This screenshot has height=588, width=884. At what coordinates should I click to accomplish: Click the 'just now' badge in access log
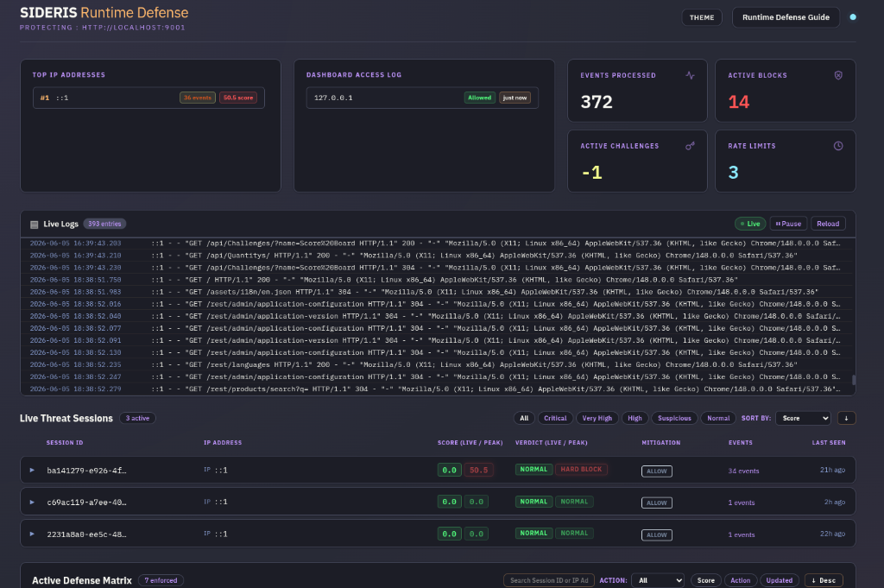(515, 98)
